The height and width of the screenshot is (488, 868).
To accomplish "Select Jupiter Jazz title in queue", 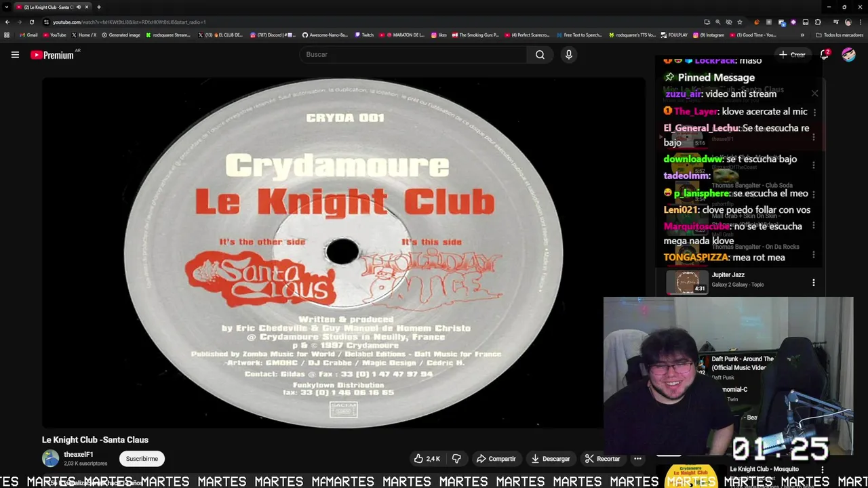I will pyautogui.click(x=728, y=275).
